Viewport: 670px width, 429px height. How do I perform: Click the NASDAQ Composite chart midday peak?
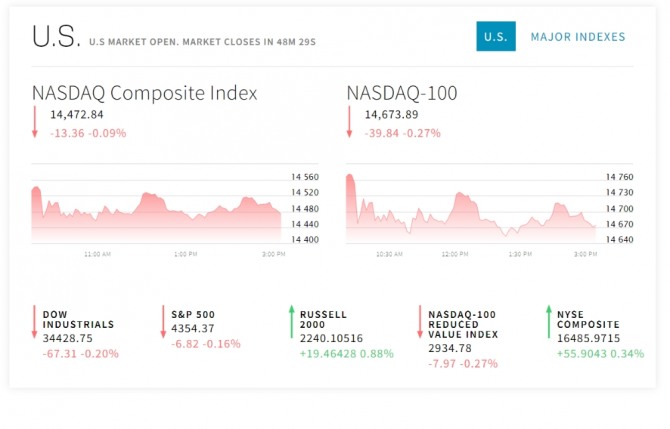point(147,196)
